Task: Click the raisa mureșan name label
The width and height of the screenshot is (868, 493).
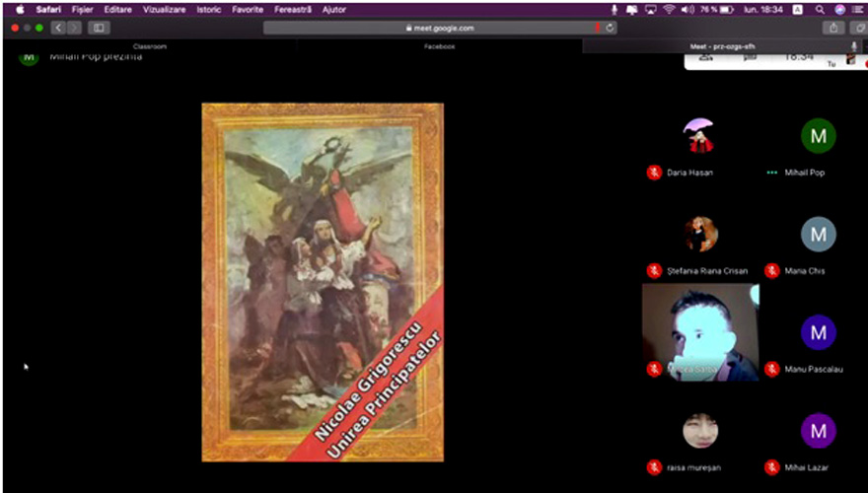Action: coord(693,467)
